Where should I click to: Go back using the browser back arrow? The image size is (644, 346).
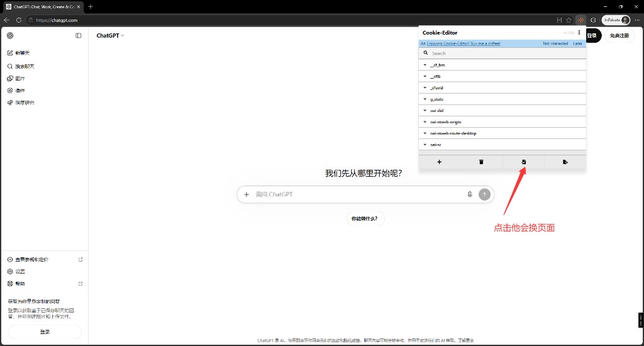[x=6, y=20]
